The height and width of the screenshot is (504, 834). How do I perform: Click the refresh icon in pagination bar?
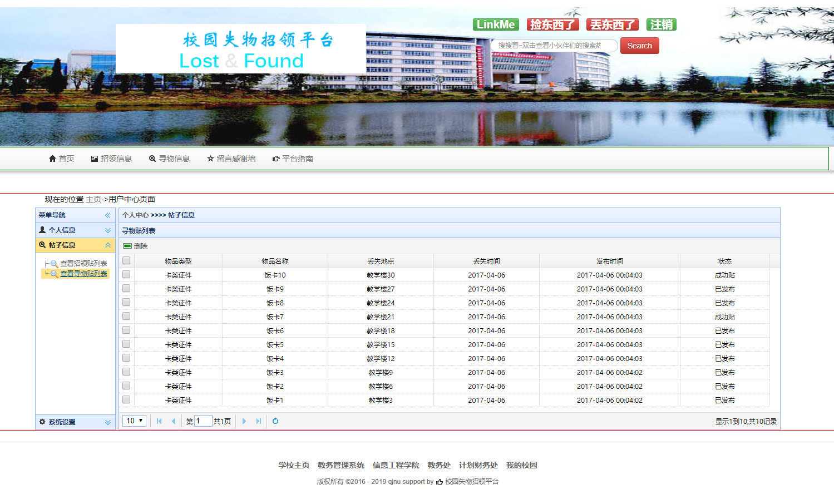tap(275, 421)
